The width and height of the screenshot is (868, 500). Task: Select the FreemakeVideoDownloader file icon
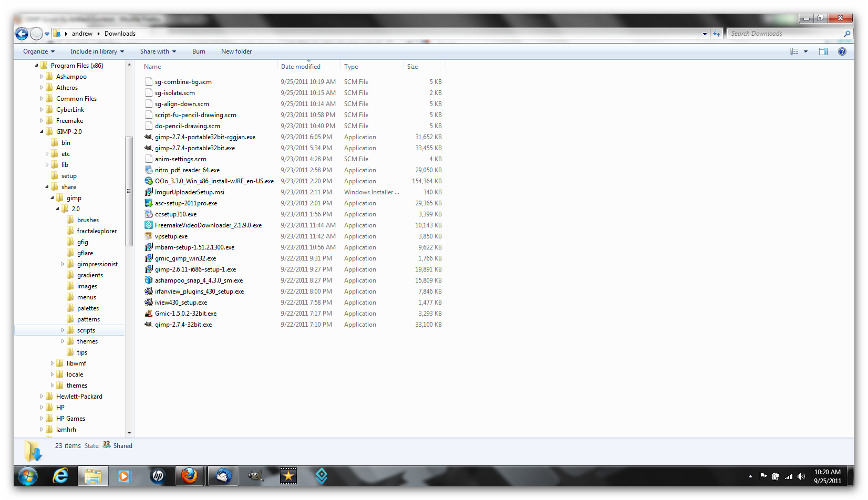149,225
